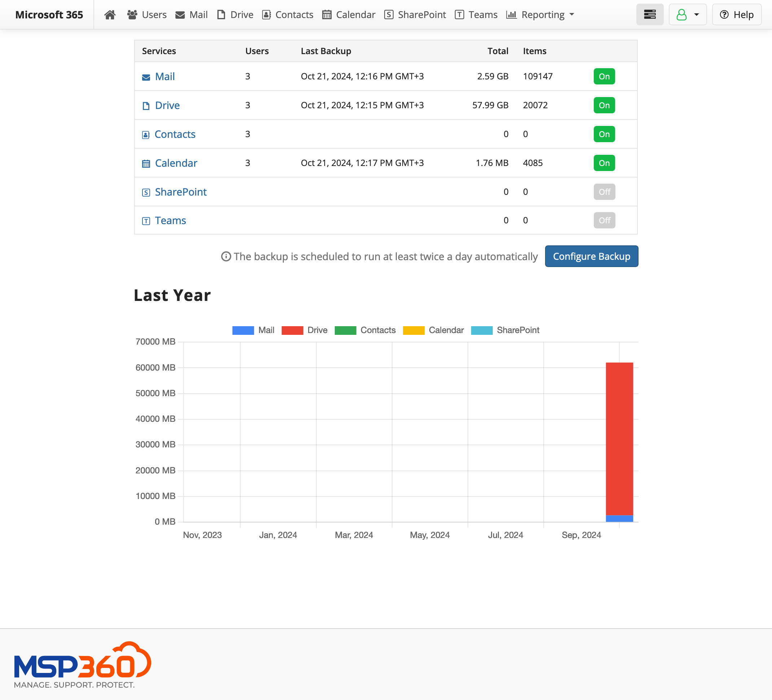
Task: Open SharePoint in the top navigation
Action: pyautogui.click(x=415, y=14)
